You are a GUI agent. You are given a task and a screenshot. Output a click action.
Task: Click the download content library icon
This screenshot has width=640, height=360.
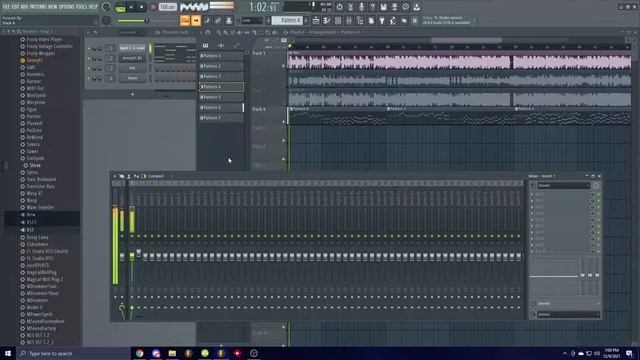click(x=416, y=7)
